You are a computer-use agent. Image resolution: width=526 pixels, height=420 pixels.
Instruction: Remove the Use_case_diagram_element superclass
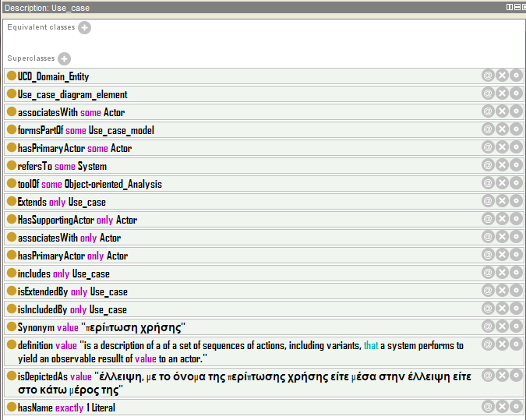(502, 94)
